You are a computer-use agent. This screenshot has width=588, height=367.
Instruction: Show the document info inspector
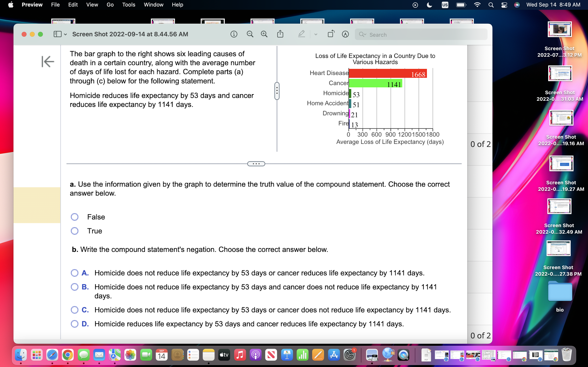[x=234, y=34]
